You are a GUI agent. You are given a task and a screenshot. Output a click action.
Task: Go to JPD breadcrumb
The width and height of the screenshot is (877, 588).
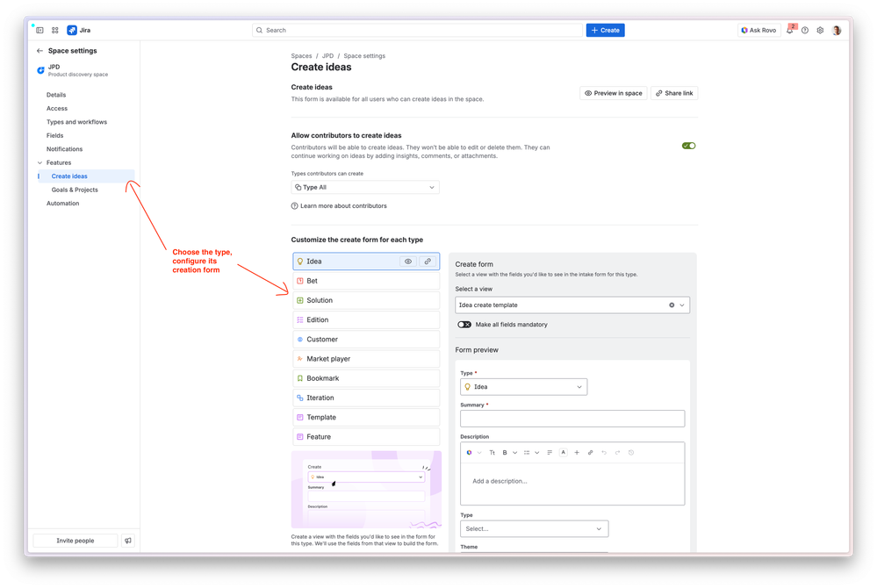(327, 56)
